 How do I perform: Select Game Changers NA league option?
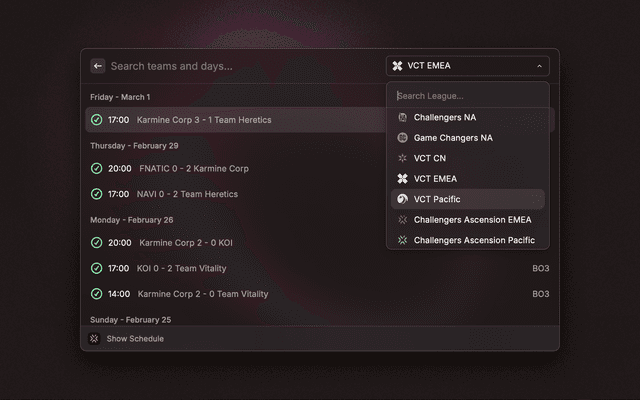[453, 138]
